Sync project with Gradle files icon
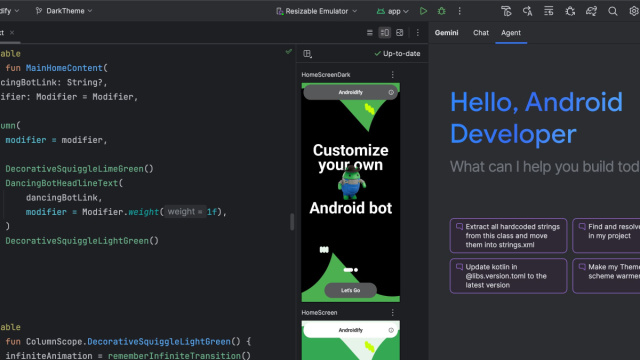 coord(591,11)
